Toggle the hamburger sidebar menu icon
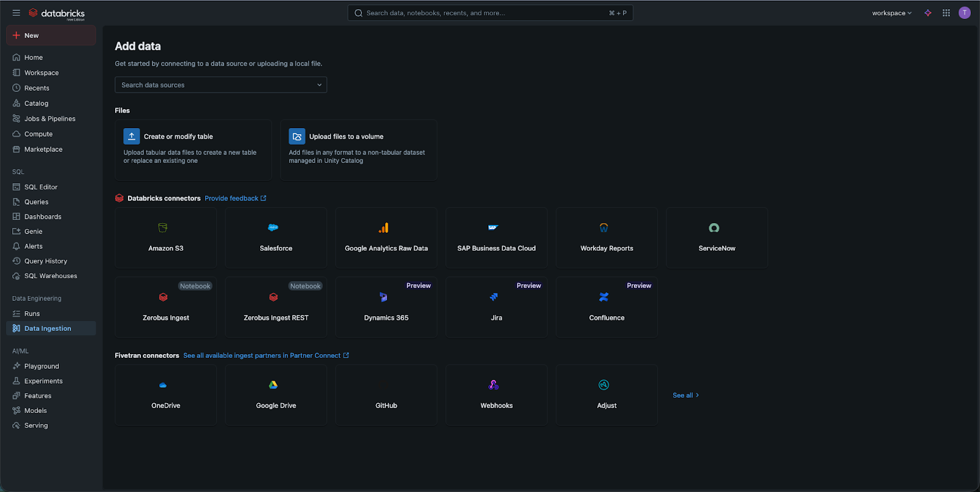Viewport: 980px width, 492px height. pos(16,13)
